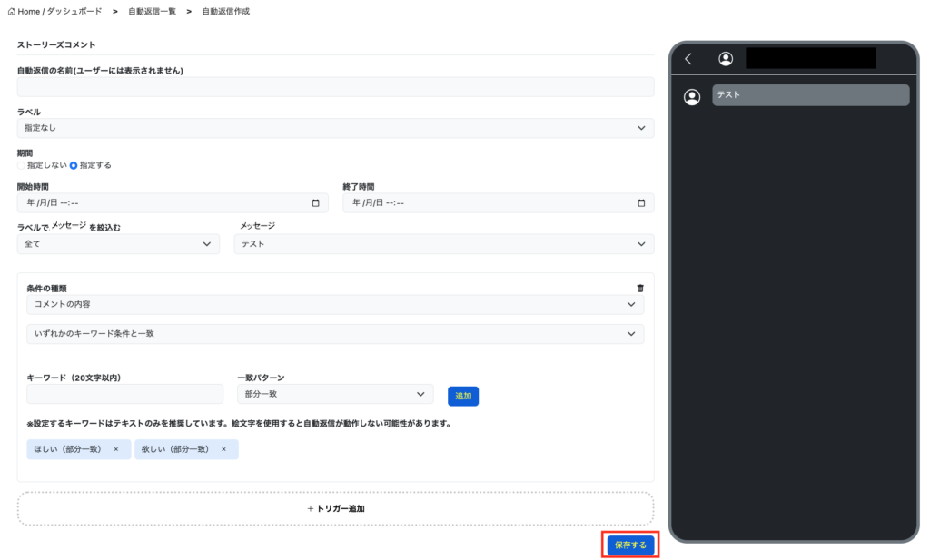Open the 一致パターン dropdown 部分一致
Image resolution: width=930 pixels, height=560 pixels.
[333, 394]
